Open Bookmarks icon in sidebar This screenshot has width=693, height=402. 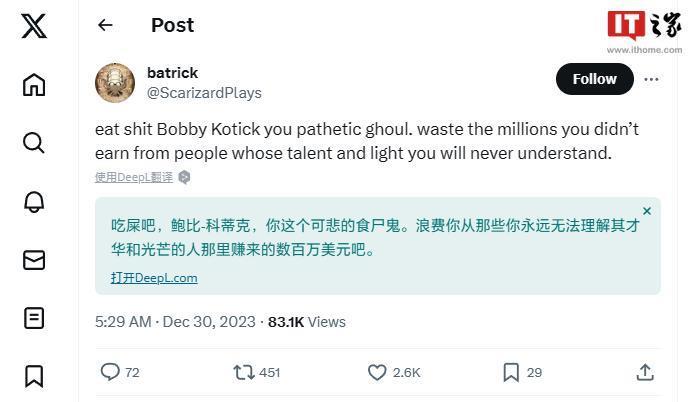tap(34, 376)
